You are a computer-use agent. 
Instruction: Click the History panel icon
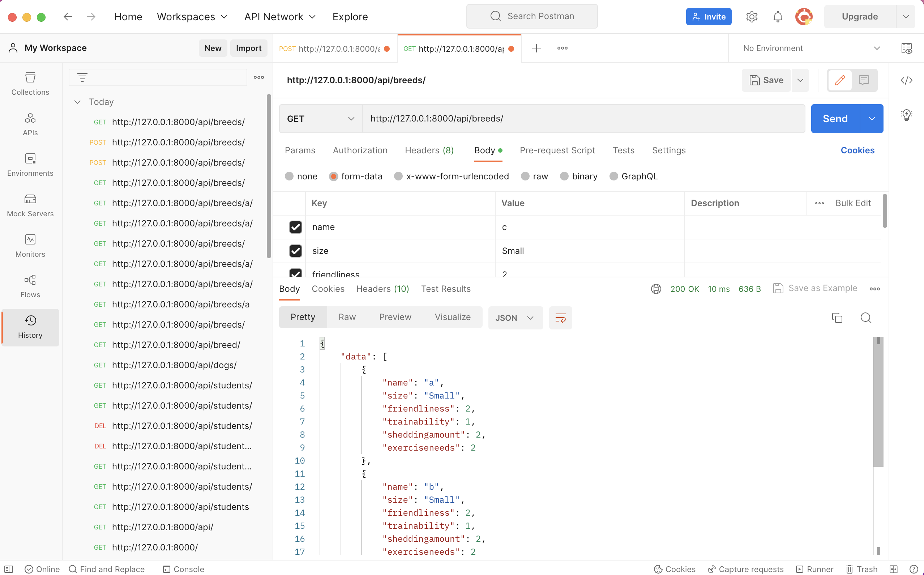pyautogui.click(x=30, y=327)
